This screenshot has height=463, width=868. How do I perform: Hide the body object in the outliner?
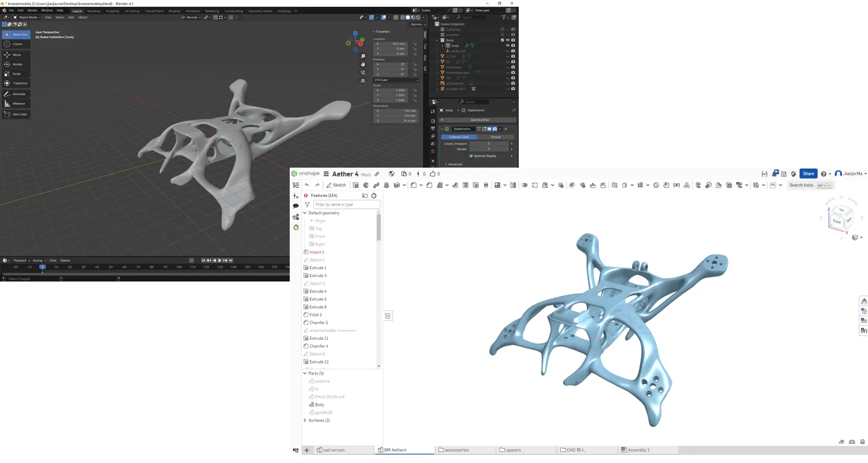coord(507,45)
